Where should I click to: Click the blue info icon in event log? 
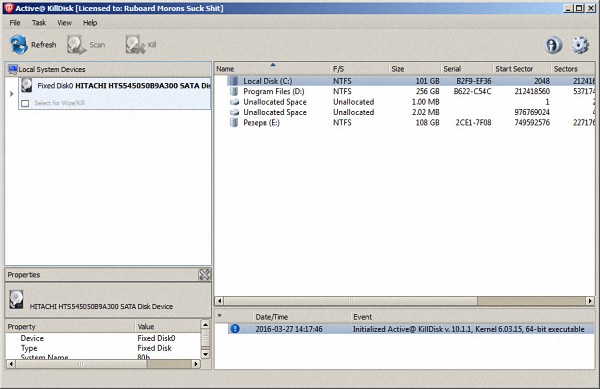click(235, 329)
